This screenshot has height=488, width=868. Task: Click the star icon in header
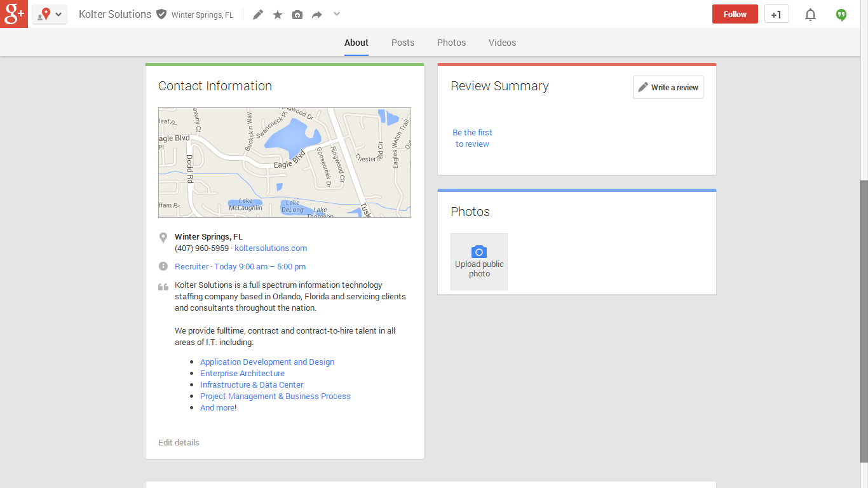(278, 15)
